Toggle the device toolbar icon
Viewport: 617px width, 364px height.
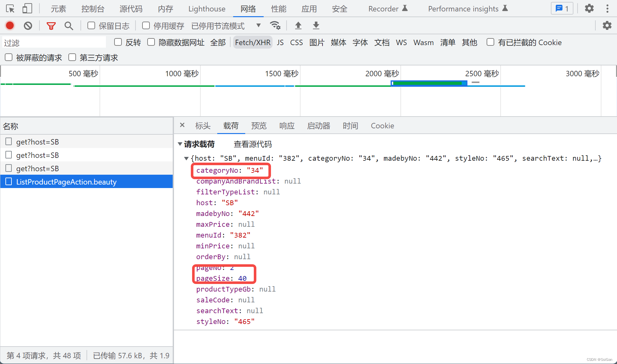(27, 9)
